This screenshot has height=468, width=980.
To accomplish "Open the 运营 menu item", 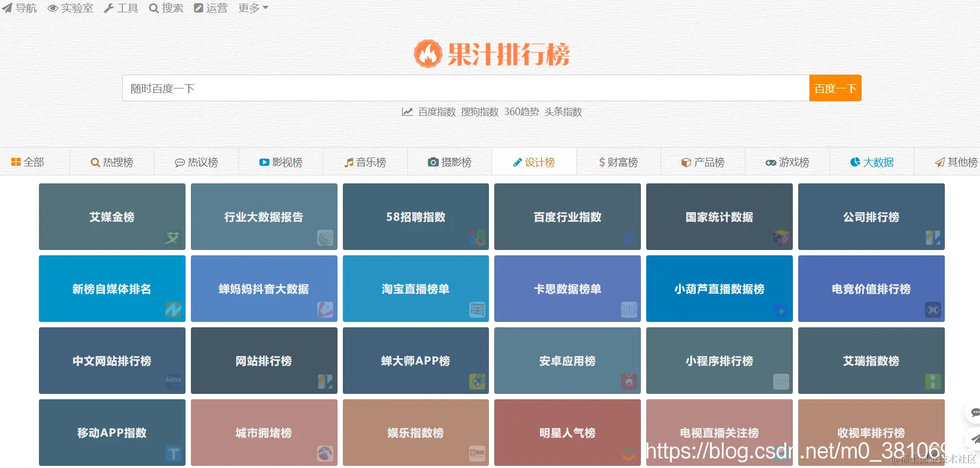I will tap(211, 8).
